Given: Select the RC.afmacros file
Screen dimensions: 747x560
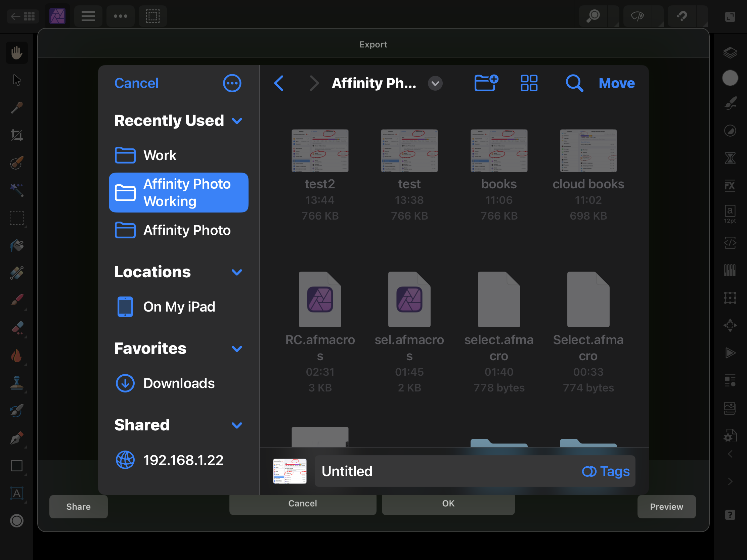Looking at the screenshot, I should point(320,299).
